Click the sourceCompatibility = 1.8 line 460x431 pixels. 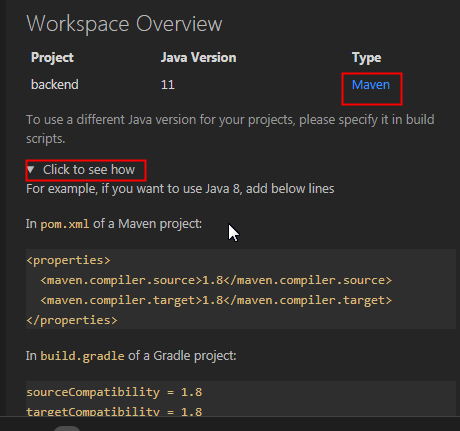click(x=114, y=392)
